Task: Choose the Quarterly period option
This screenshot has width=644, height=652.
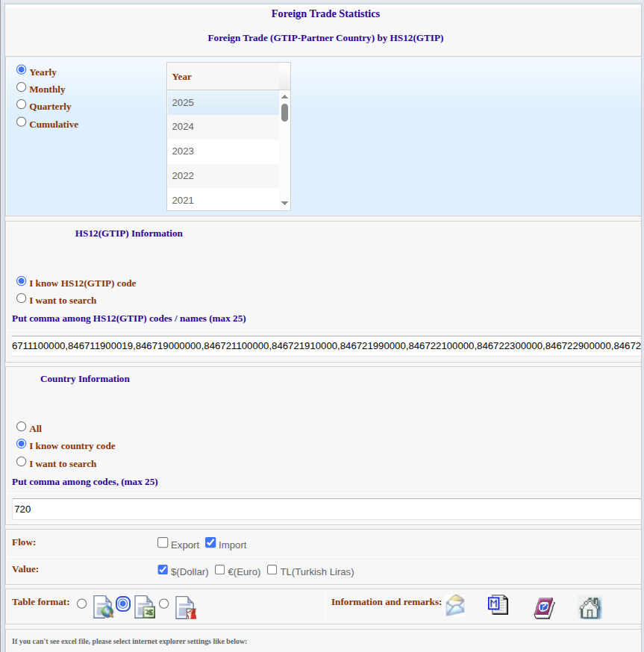Action: [x=21, y=104]
